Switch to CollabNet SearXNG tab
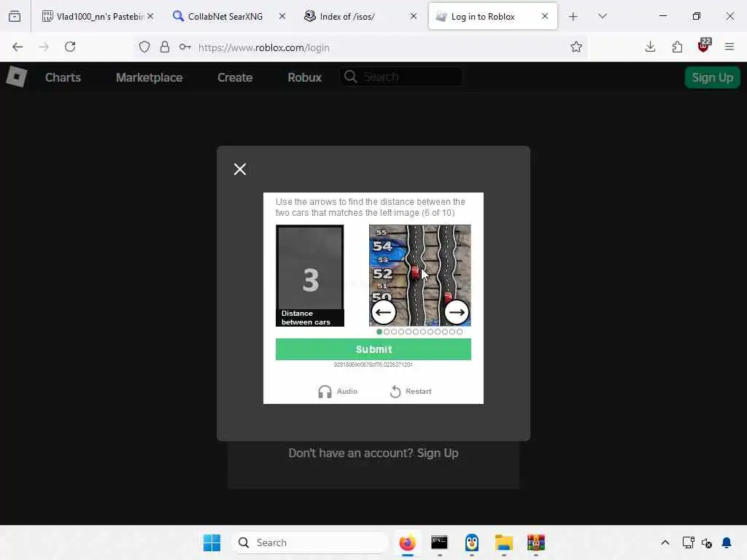Image resolution: width=747 pixels, height=560 pixels. pyautogui.click(x=224, y=17)
